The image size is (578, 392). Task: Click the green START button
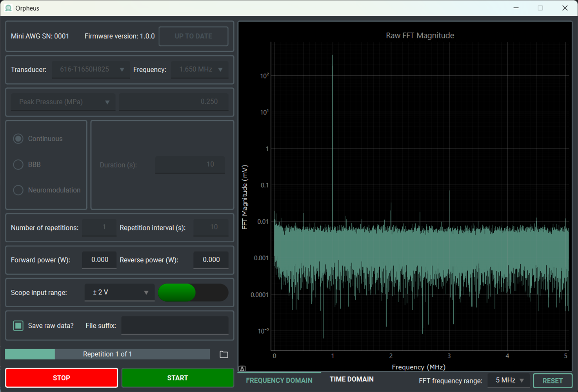(178, 378)
